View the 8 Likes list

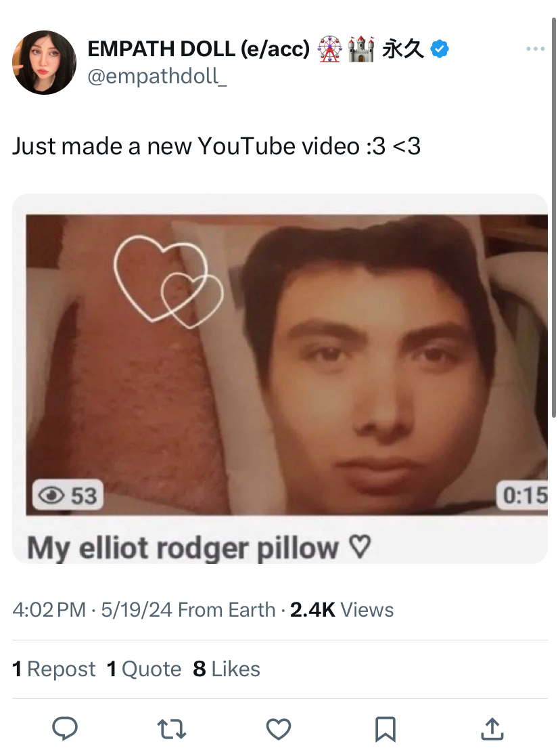(227, 669)
